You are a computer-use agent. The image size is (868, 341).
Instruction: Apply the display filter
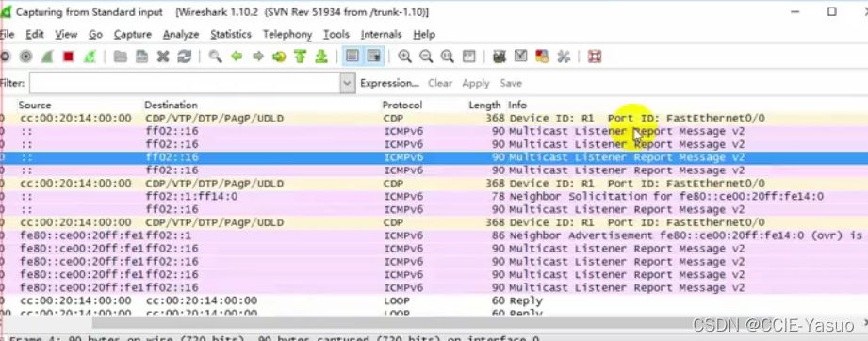pyautogui.click(x=476, y=83)
